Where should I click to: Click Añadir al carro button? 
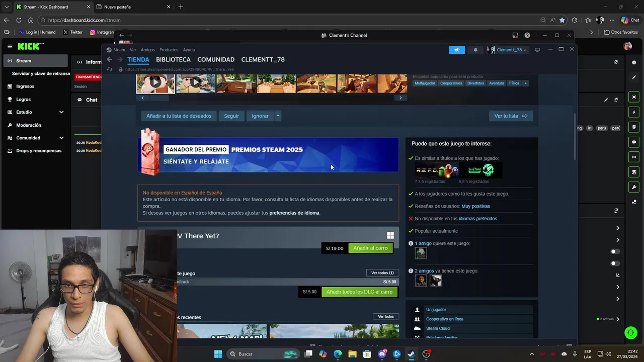[370, 248]
